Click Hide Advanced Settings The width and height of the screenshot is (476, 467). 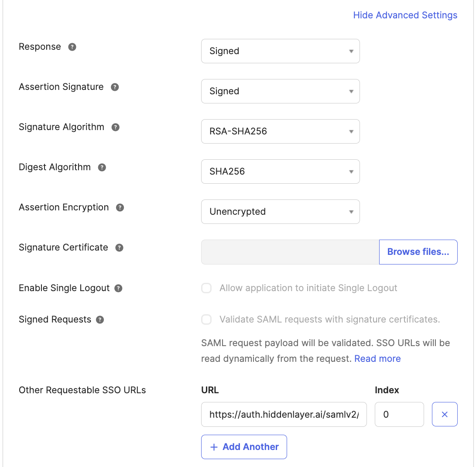(x=405, y=15)
